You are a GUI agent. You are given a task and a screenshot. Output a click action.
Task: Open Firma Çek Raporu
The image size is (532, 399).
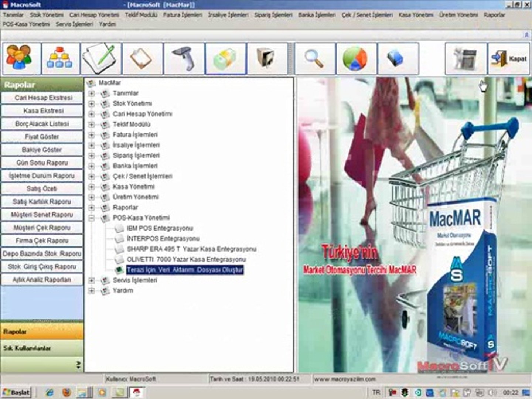coord(42,241)
